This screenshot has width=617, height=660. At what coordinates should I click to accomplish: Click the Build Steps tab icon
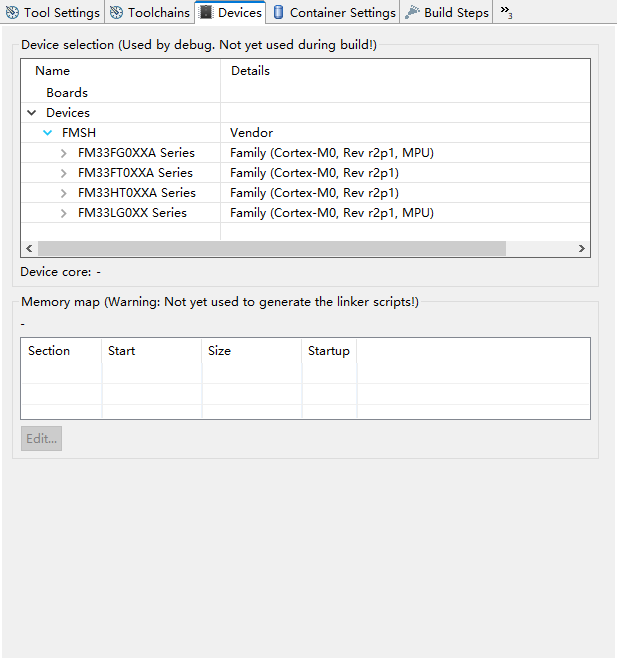[x=412, y=13]
